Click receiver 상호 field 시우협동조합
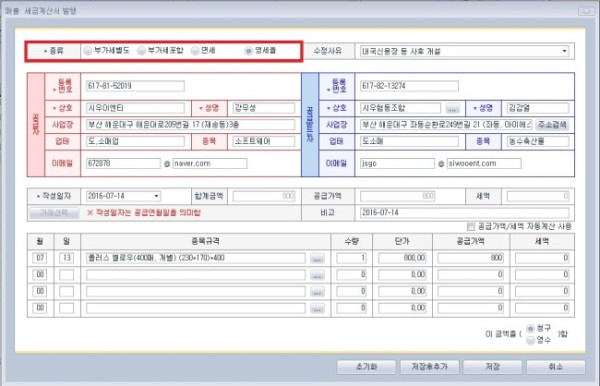The height and width of the screenshot is (386, 600). (x=400, y=108)
